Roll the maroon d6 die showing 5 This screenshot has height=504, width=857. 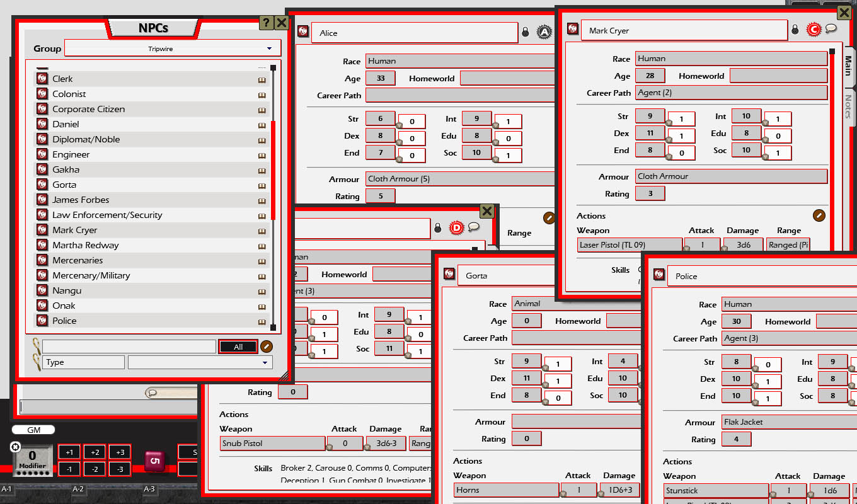(x=154, y=461)
